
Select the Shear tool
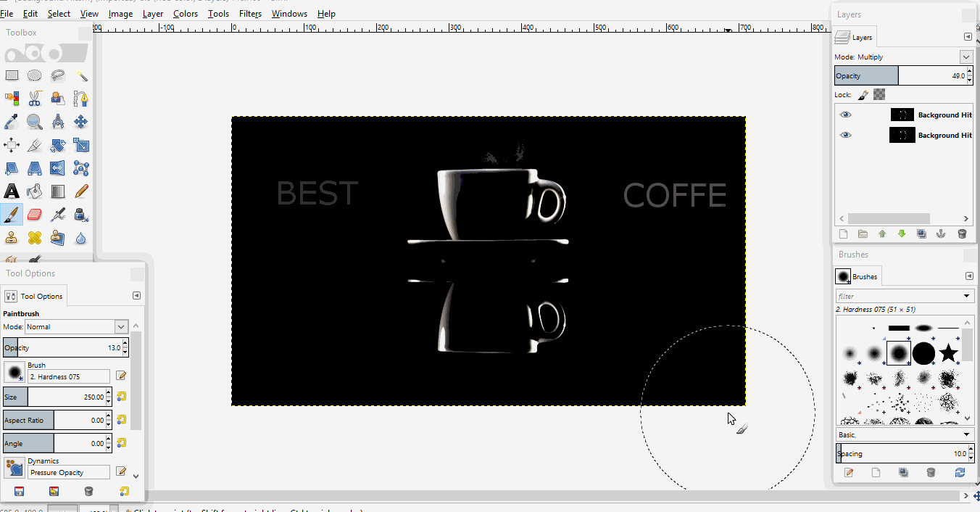12,168
